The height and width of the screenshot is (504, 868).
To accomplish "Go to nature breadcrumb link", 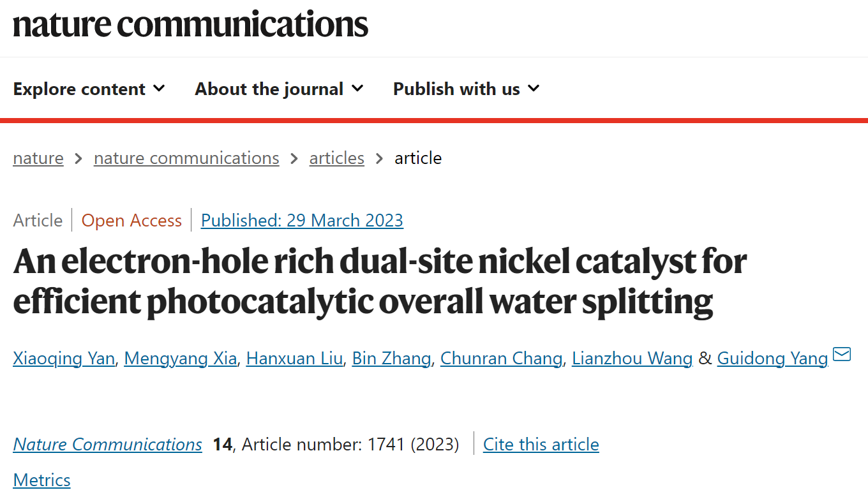I will [x=38, y=158].
